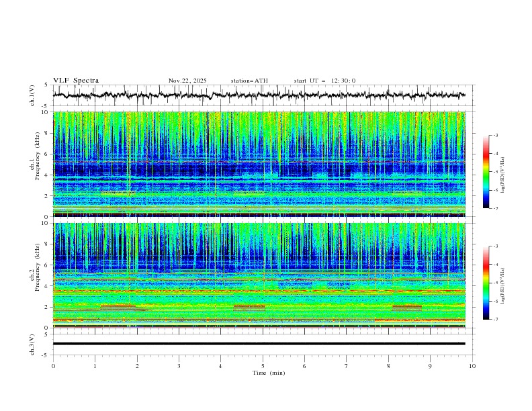532x411 pixels.
Task: Click the "4" tick on the Time axis
Action: tap(220, 366)
